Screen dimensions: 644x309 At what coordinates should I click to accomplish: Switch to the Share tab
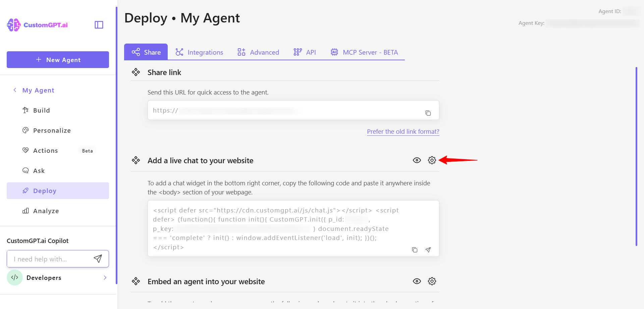click(x=146, y=52)
